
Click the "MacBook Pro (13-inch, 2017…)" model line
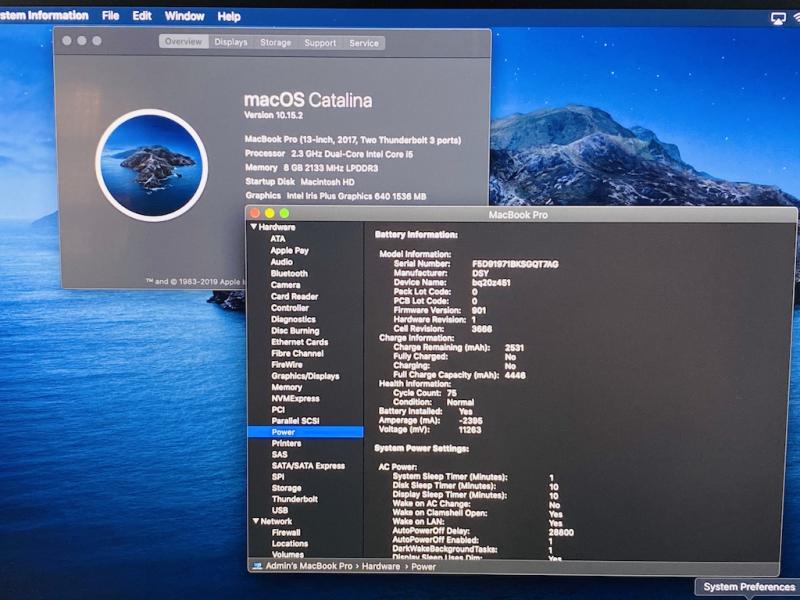tap(353, 140)
